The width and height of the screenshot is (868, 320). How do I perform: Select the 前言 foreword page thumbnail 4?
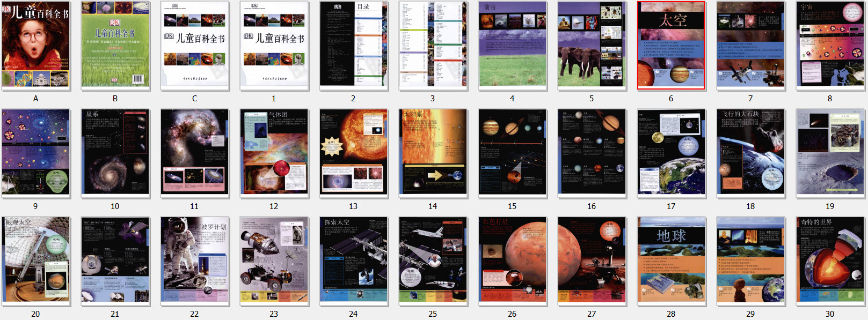coord(512,45)
